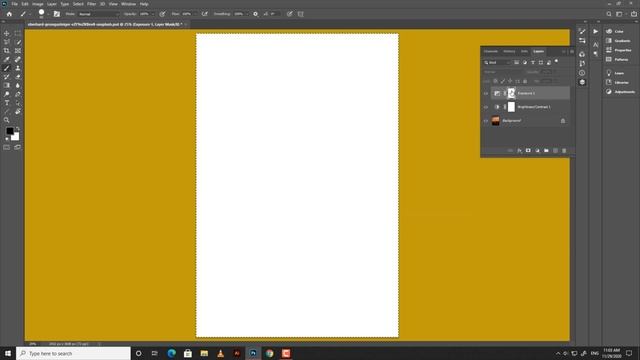Open the Smoothing slider arrow
The width and height of the screenshot is (640, 360).
[247, 14]
